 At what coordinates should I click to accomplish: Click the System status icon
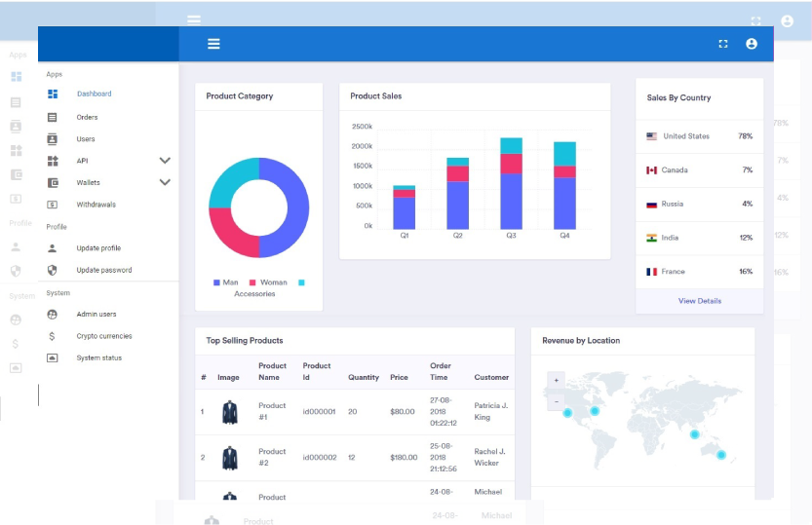tap(53, 358)
